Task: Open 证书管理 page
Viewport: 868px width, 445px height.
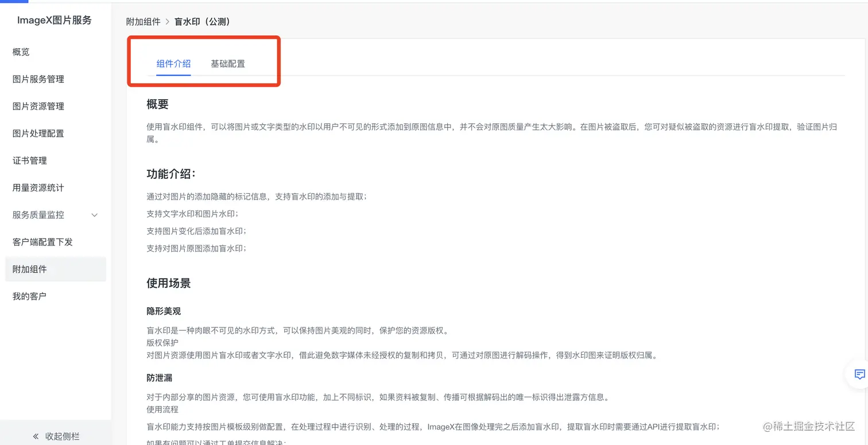Action: (x=30, y=161)
